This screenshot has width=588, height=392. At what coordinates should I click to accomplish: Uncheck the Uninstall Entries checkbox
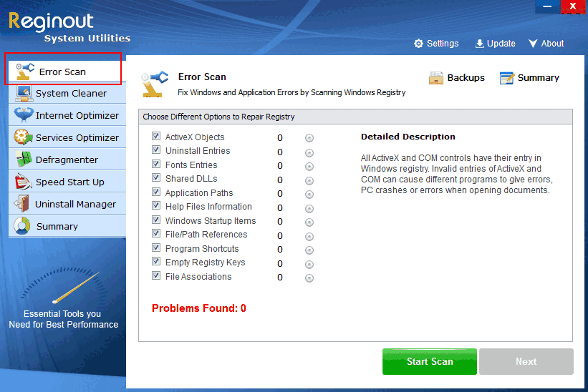point(156,150)
